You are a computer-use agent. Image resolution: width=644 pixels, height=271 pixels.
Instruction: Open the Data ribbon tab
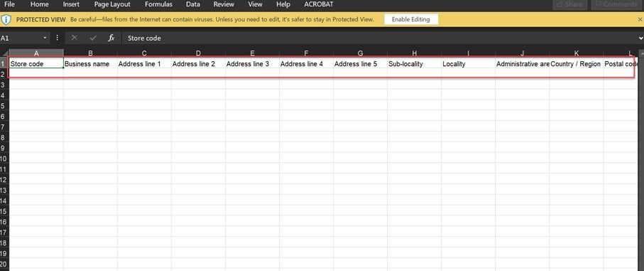coord(193,4)
